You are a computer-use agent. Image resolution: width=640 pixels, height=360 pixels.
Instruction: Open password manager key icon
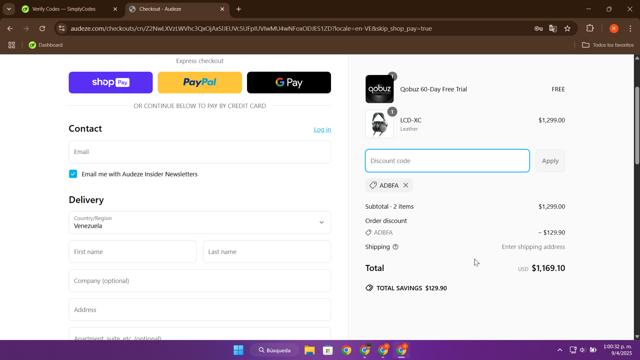(538, 29)
